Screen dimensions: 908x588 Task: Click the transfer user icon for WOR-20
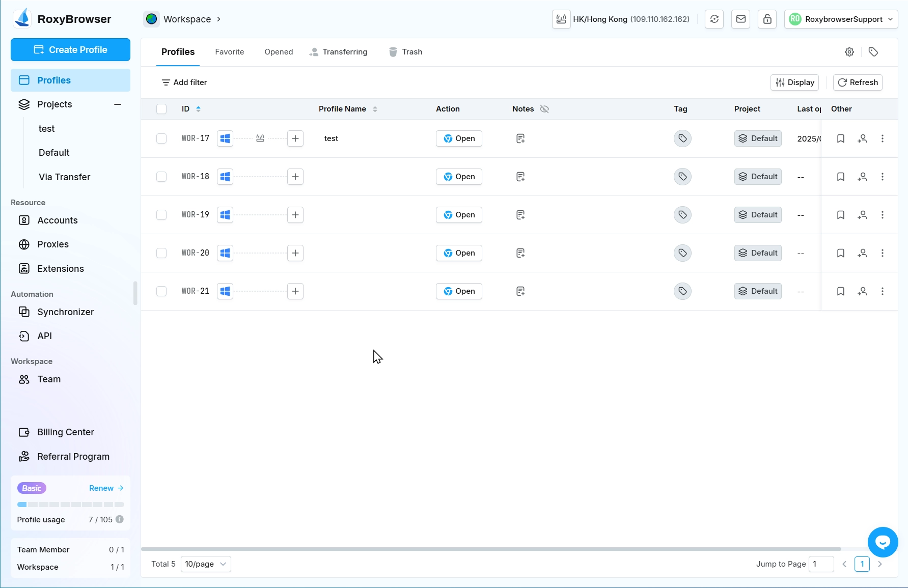click(862, 253)
